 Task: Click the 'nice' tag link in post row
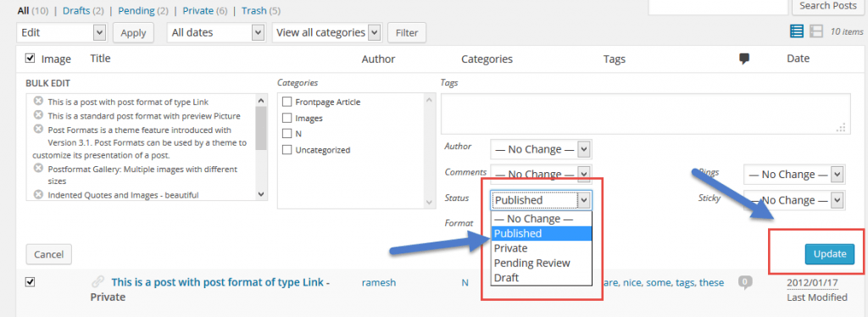click(633, 282)
